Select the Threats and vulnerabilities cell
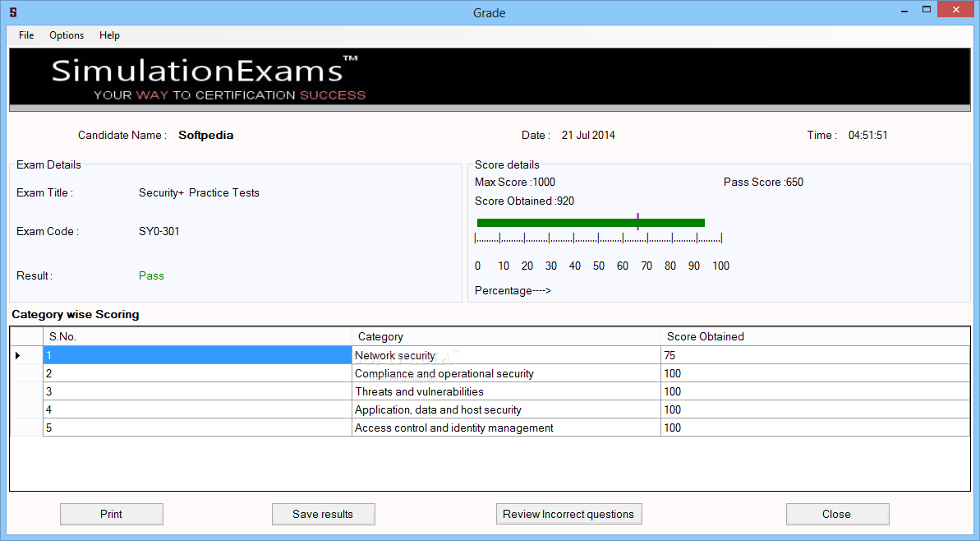Screen dimensions: 980x541 [506, 391]
